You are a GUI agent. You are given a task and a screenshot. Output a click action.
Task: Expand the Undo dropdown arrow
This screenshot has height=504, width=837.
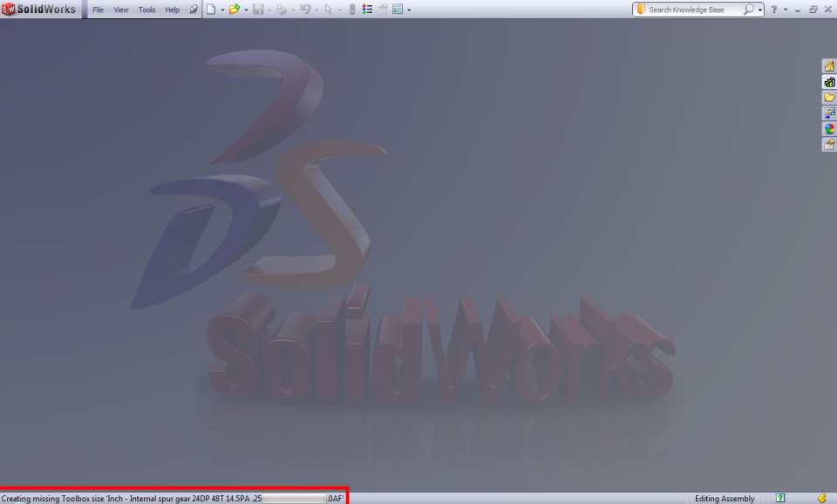tap(316, 10)
